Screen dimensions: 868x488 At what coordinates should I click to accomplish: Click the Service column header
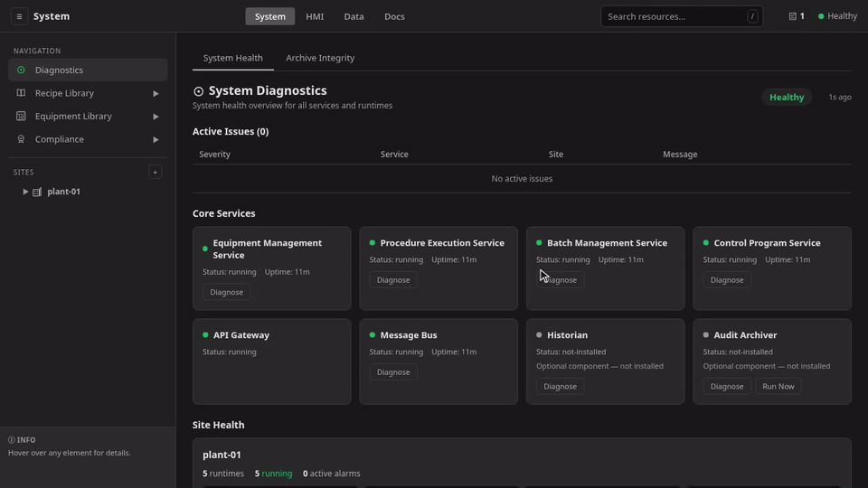coord(394,155)
